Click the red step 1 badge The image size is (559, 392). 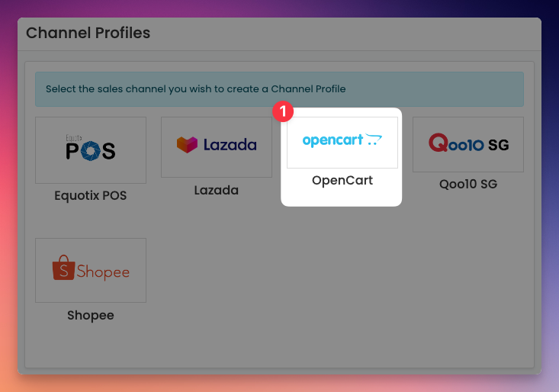283,111
